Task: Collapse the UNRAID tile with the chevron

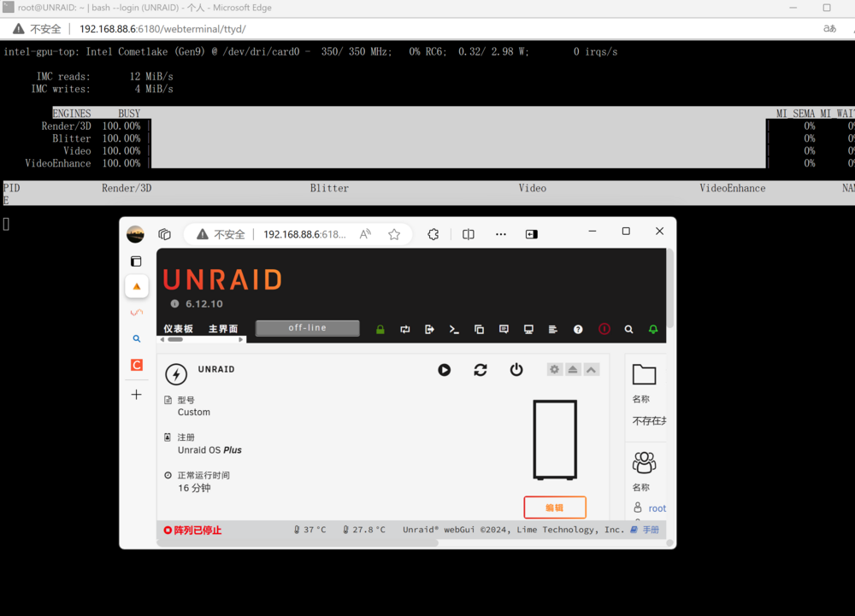Action: (591, 369)
